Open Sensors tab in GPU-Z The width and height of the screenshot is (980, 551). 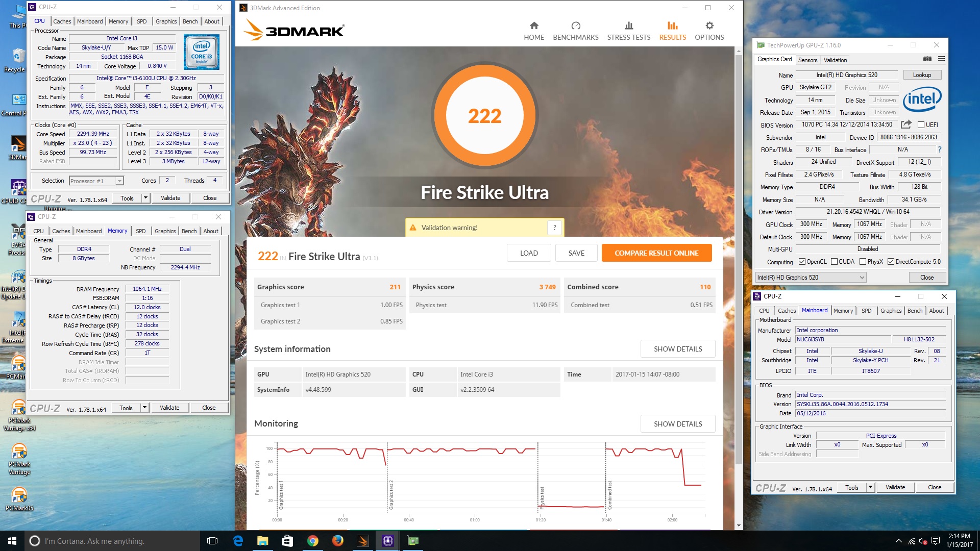807,60
